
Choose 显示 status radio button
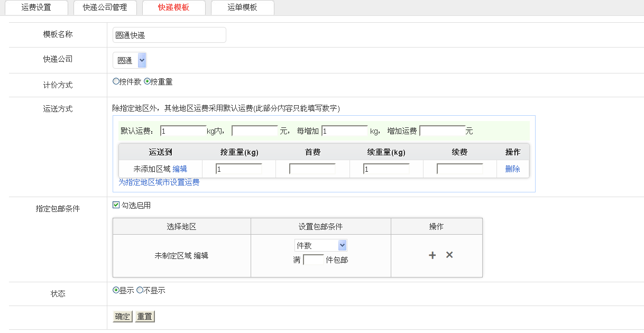pyautogui.click(x=116, y=290)
